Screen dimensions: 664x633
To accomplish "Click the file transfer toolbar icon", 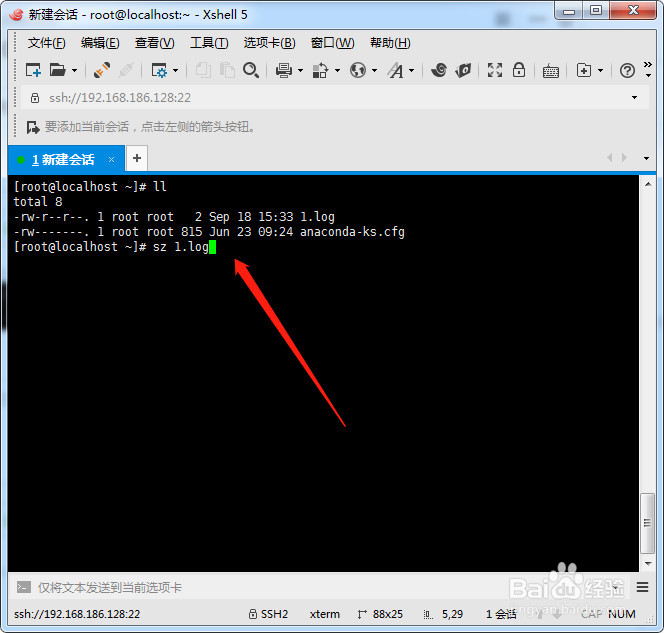I will coord(321,70).
